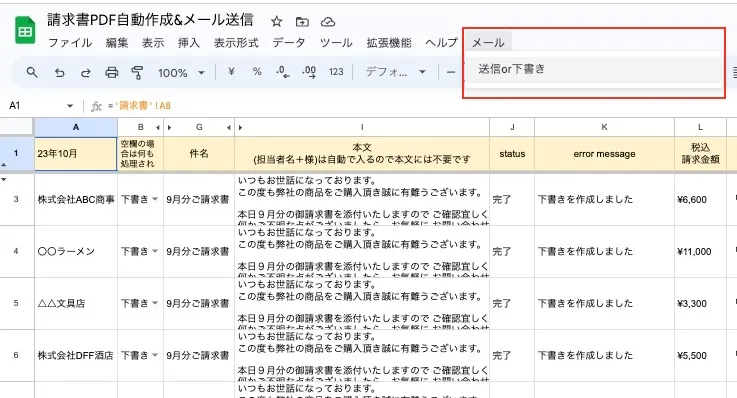737x398 pixels.
Task: Open the name box dropdown arrow
Action: (70, 106)
